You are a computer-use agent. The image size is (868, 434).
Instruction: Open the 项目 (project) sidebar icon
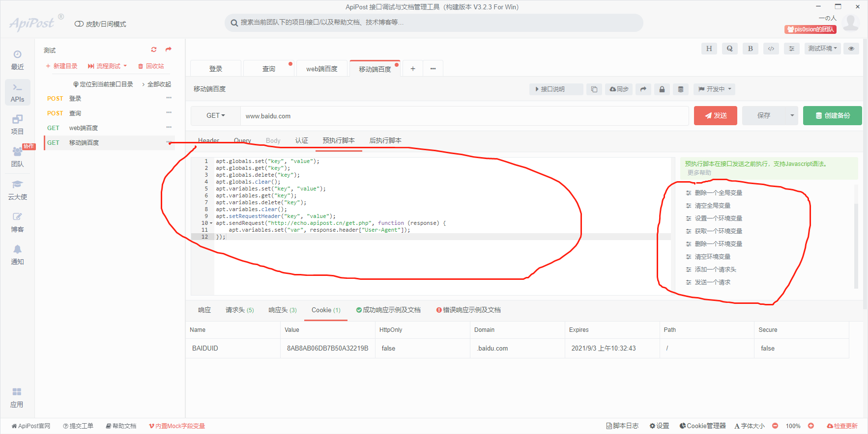17,125
